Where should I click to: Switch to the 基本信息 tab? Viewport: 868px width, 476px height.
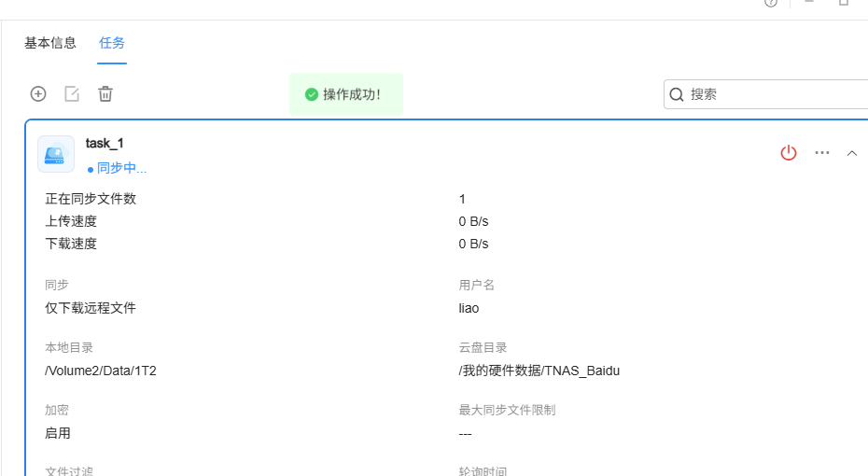point(50,43)
